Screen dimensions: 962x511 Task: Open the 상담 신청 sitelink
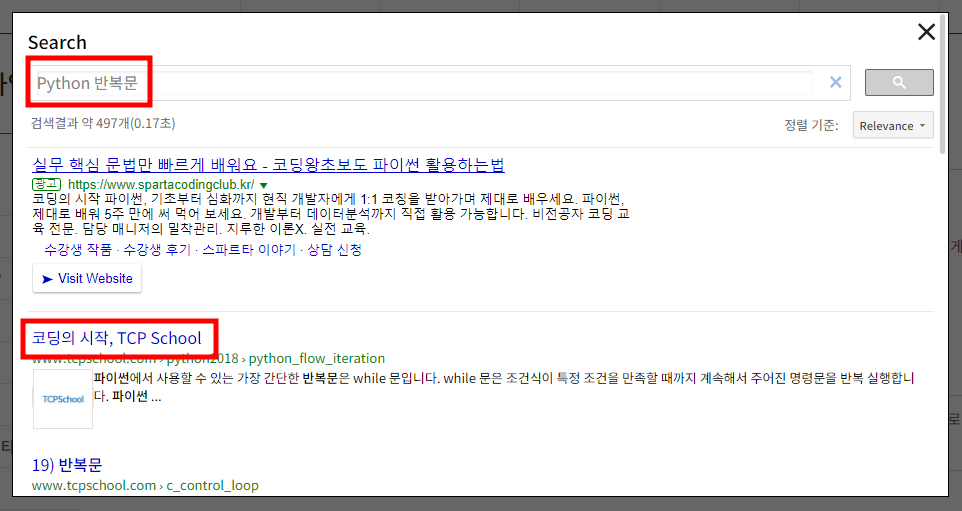click(334, 250)
